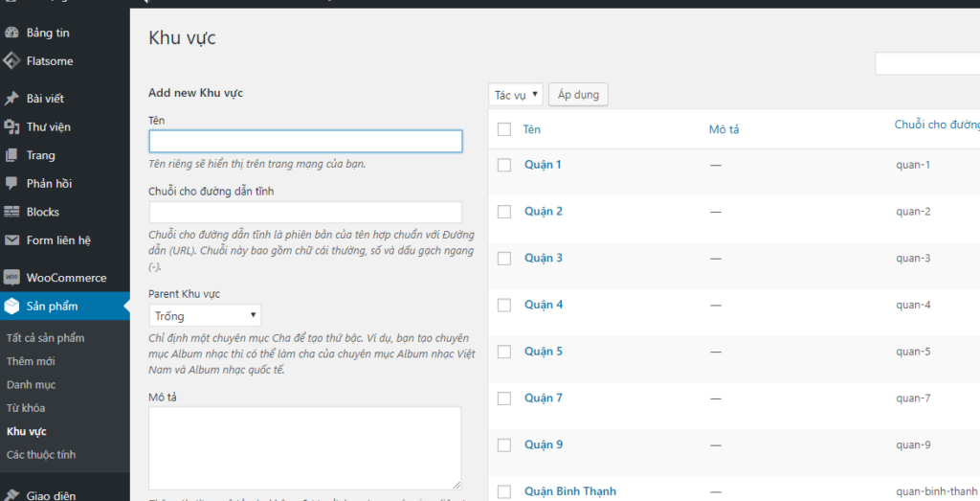The image size is (980, 501).
Task: Focus the Chuỗi cho đường dẫn tĩnh field
Action: [305, 212]
